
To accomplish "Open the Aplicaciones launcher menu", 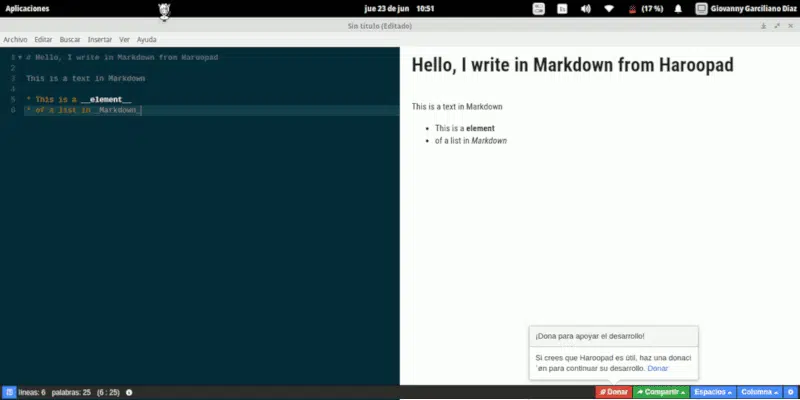I will click(x=28, y=8).
